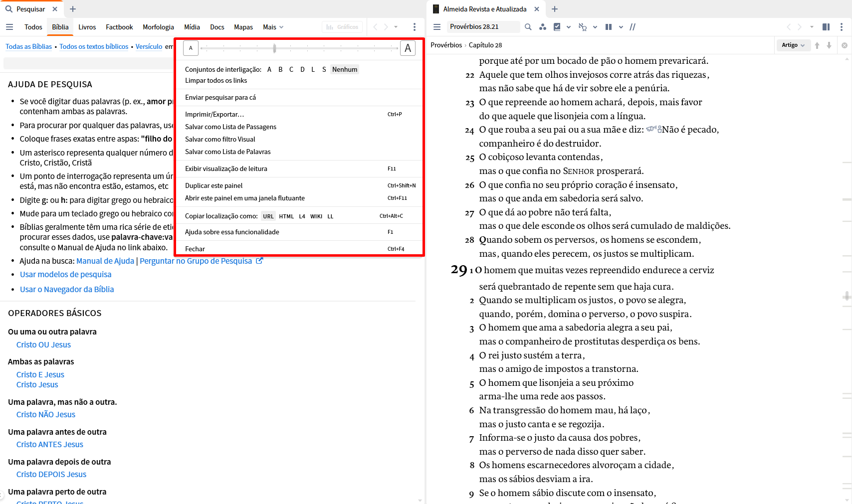This screenshot has width=852, height=504.
Task: Go back in the Bible panel history
Action: (x=789, y=27)
